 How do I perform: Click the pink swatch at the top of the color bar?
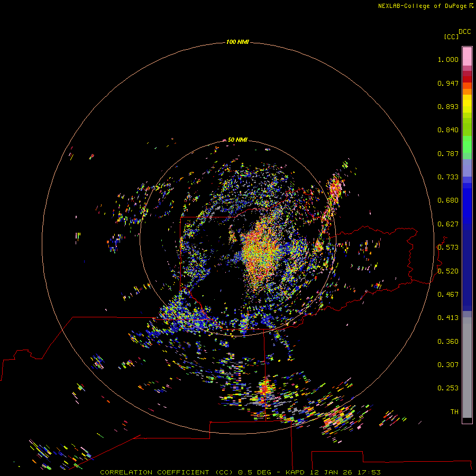467,57
